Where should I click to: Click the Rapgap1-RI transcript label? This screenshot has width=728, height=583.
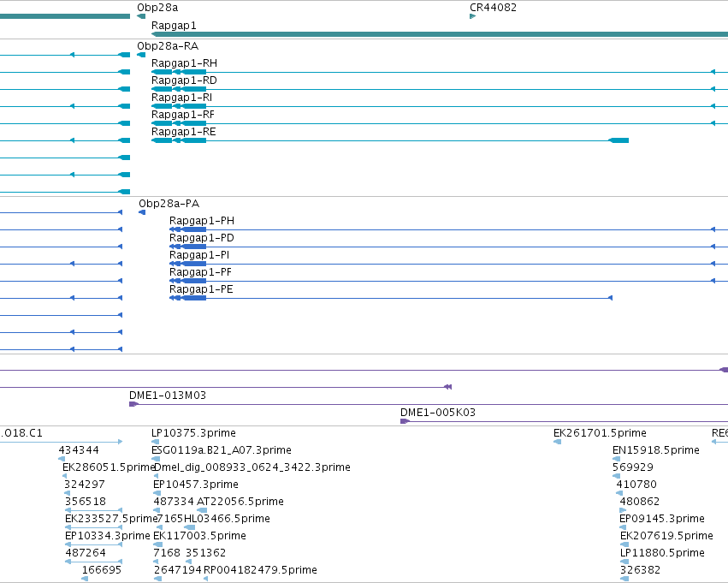(x=181, y=98)
